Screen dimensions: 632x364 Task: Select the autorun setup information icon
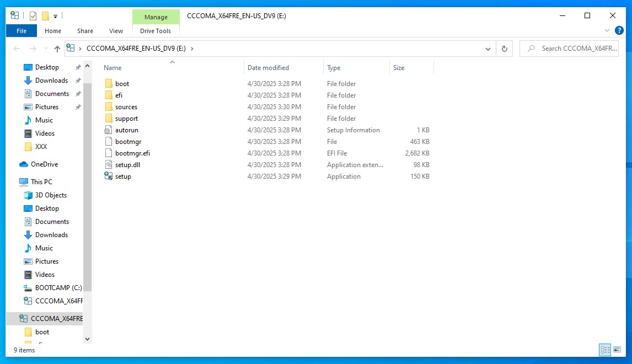click(108, 130)
